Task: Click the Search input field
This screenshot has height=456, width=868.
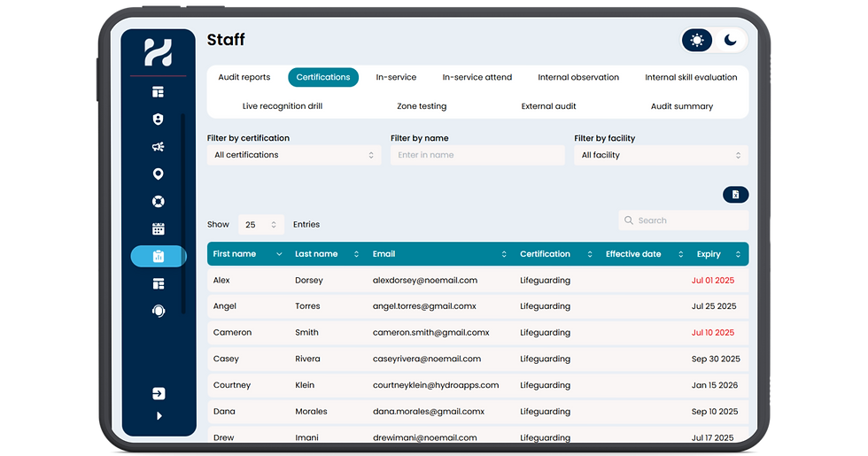Action: tap(684, 220)
